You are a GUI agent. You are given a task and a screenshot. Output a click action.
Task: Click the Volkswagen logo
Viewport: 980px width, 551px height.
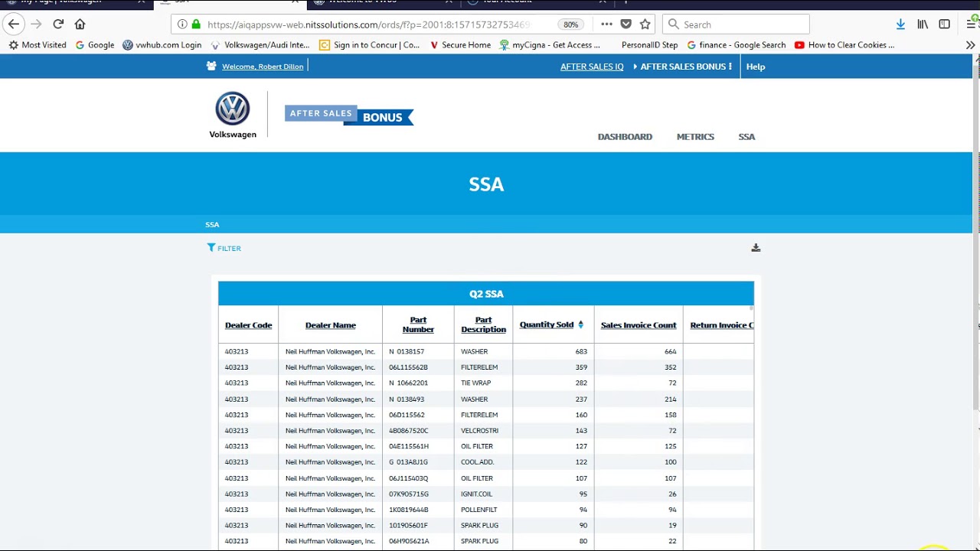233,115
